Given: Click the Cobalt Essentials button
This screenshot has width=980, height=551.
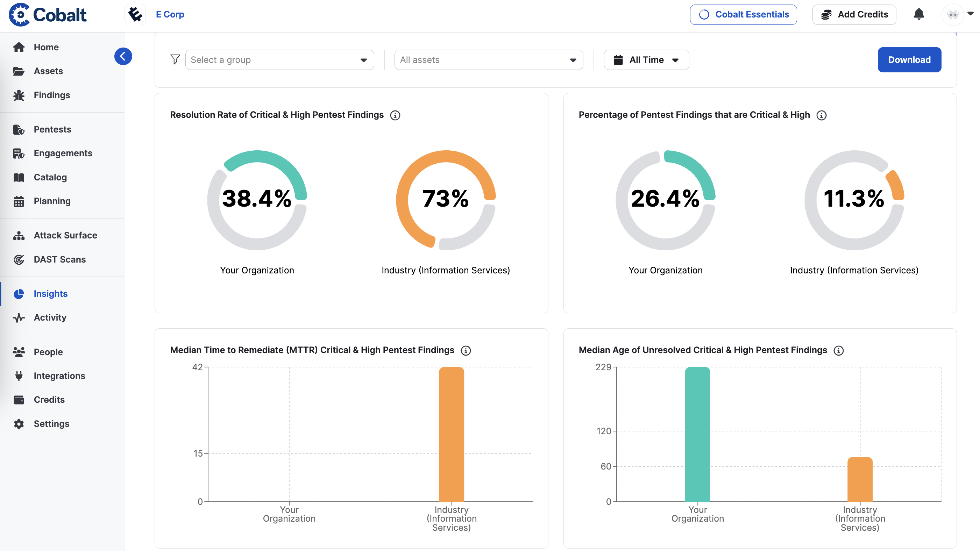Looking at the screenshot, I should [743, 14].
